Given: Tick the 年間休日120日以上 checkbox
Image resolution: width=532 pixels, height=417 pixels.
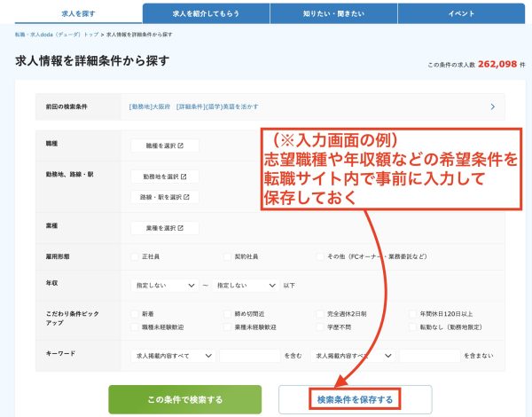Looking at the screenshot, I should 413,314.
